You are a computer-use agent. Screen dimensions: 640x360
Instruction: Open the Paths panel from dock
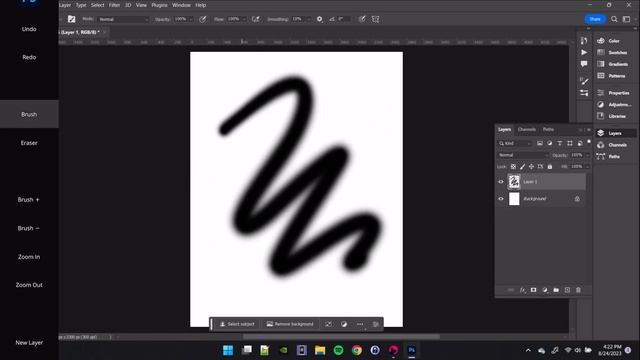608,156
